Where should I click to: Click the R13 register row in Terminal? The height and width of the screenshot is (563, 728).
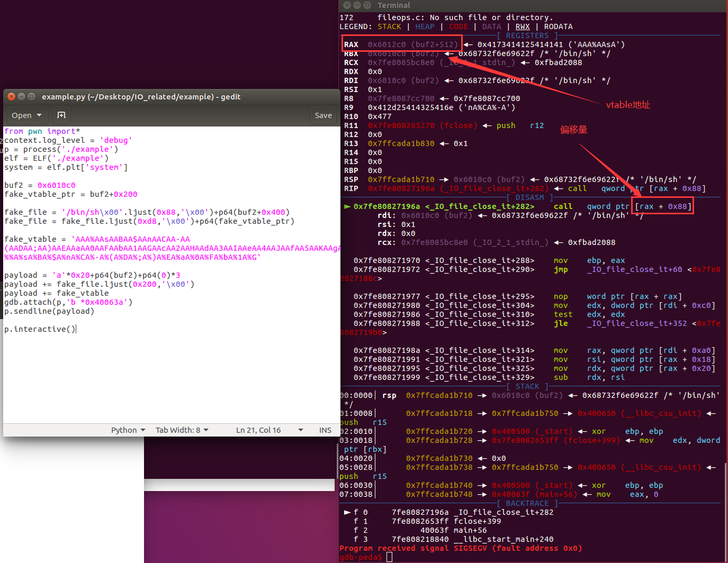click(x=406, y=143)
